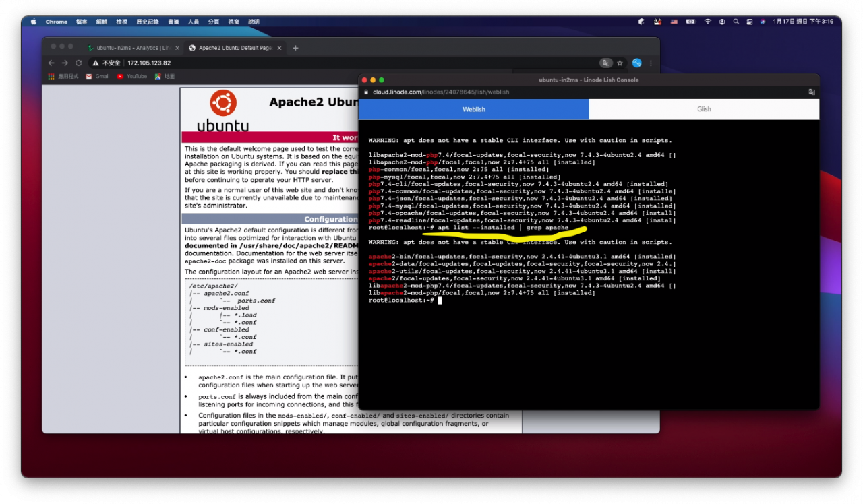Click translate icon in Lish console window

pos(812,92)
